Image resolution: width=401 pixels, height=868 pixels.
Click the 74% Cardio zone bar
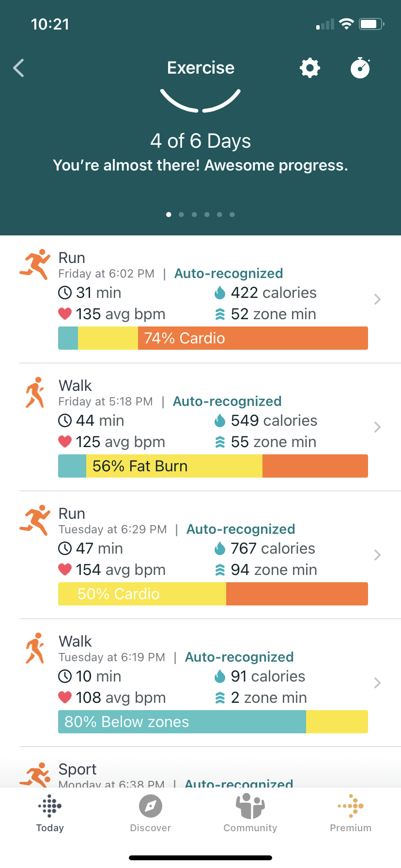pos(213,338)
